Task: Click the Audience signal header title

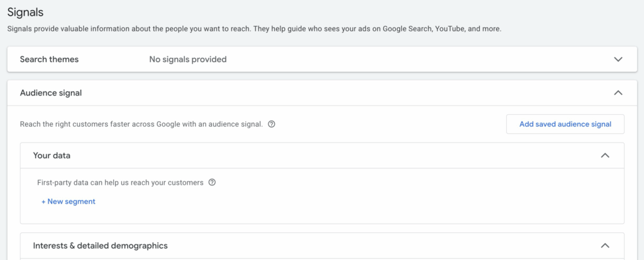Action: 51,93
